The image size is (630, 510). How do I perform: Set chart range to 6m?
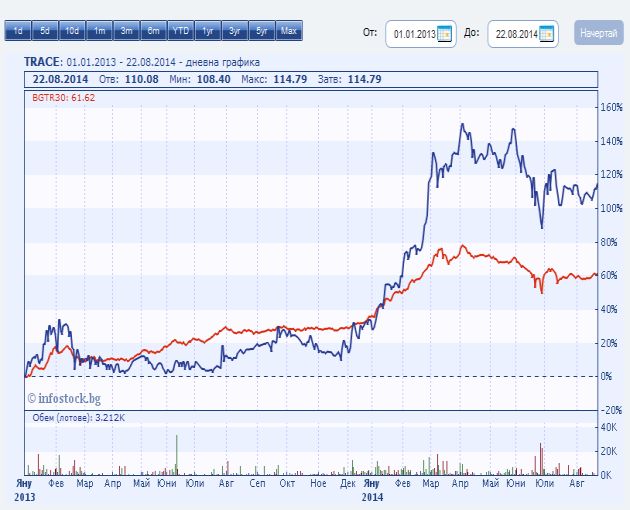pos(153,31)
